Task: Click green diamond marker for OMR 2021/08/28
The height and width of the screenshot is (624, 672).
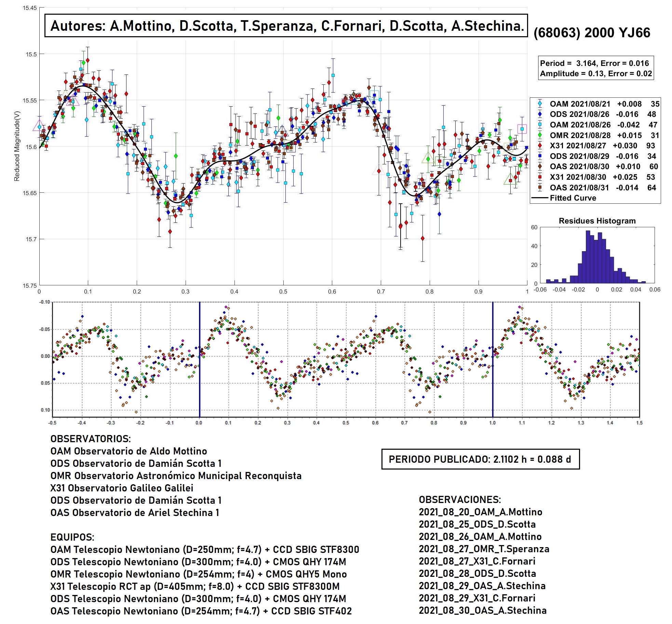Action: [540, 135]
